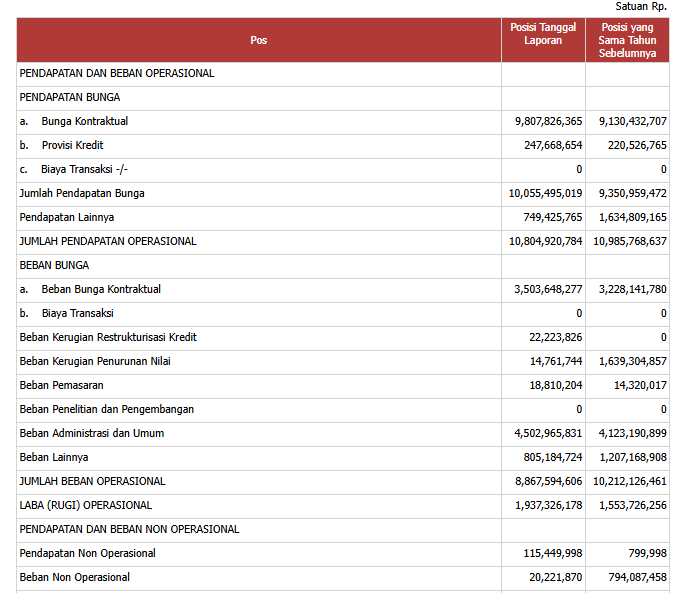682x593 pixels.
Task: Select JUMLAH BEBAN OPERASIONAL row label
Action: [x=92, y=481]
